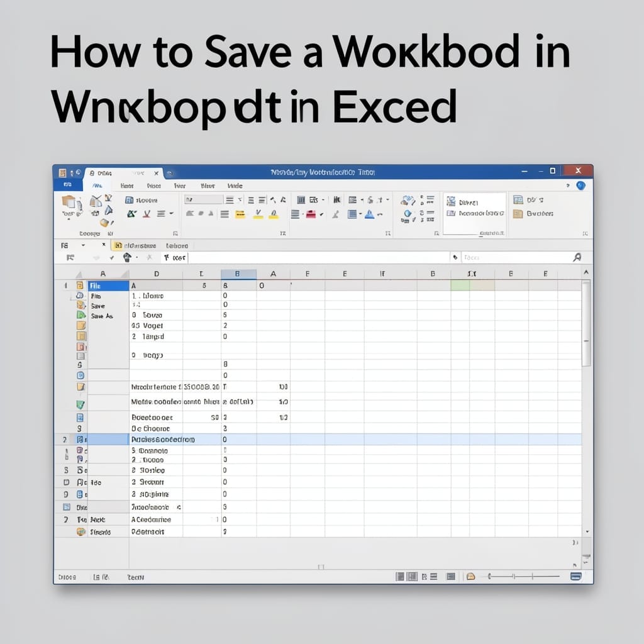This screenshot has height=644, width=644.
Task: Click the checkmark confirm in formula bar
Action: tap(112, 258)
